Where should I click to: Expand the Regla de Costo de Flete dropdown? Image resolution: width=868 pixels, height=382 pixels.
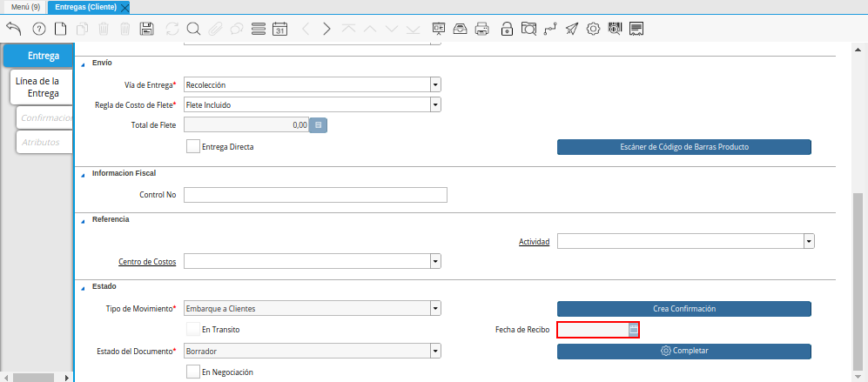pos(435,105)
